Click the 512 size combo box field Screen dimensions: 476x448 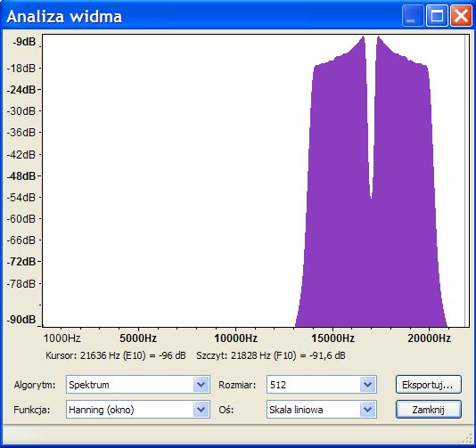coord(322,385)
